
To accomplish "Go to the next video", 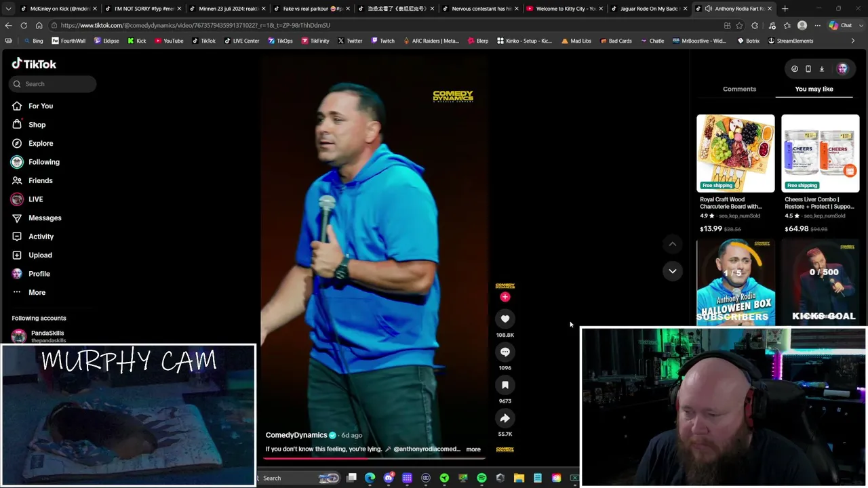I will (673, 271).
